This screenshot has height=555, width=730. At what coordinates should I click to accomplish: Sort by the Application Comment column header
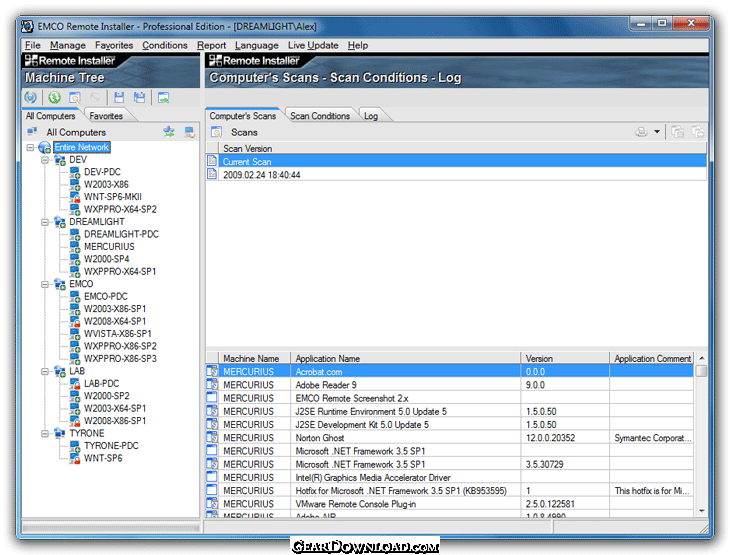point(652,359)
